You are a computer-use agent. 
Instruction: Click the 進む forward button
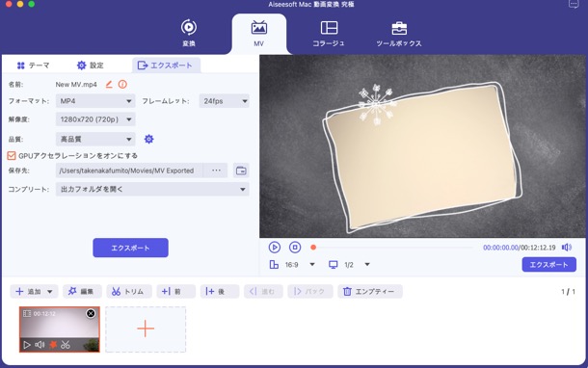263,291
